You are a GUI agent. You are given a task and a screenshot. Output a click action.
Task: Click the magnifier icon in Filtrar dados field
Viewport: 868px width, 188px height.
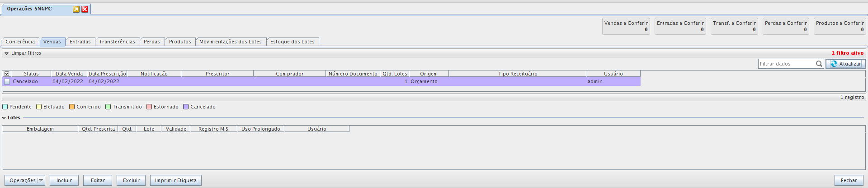tap(819, 64)
